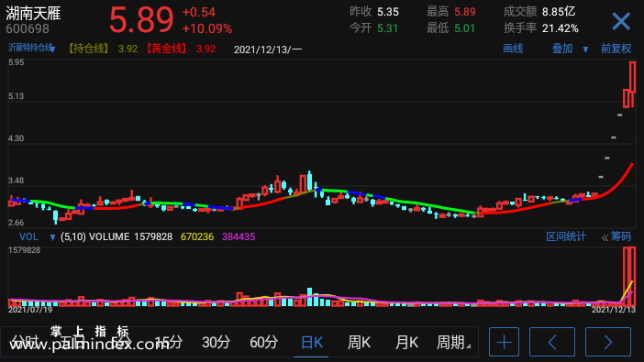Click the 【持仓线】 indicator label
Image resolution: width=644 pixels, height=362 pixels.
[88, 49]
